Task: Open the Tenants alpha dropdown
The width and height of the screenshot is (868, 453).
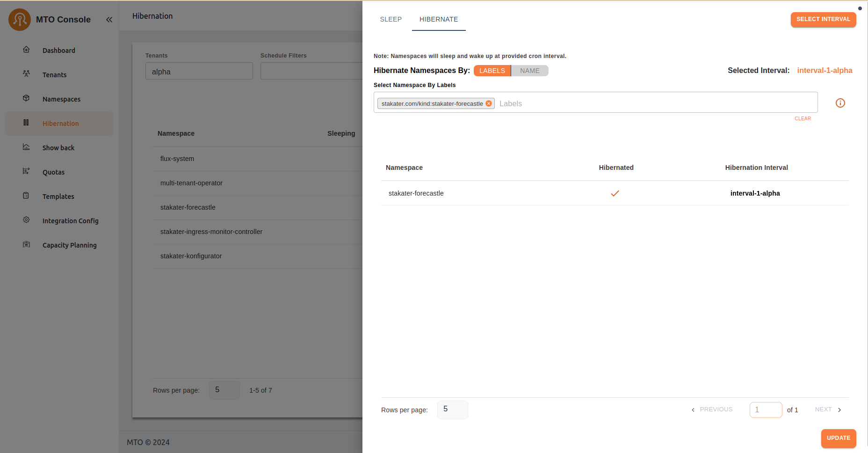Action: tap(199, 72)
